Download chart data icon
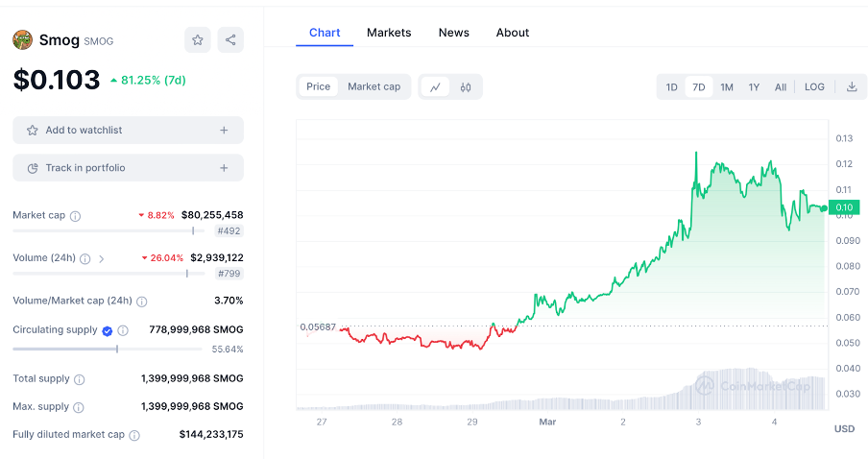 (x=852, y=87)
